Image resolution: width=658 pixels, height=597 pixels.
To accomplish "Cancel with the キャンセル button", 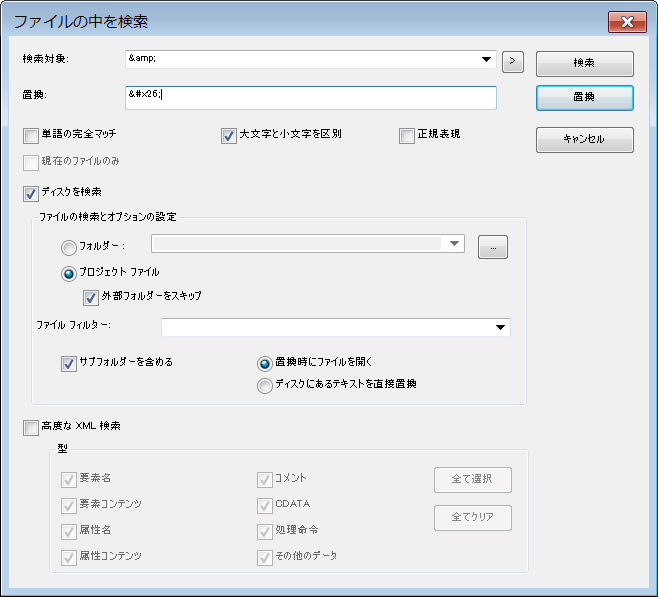I will point(585,140).
